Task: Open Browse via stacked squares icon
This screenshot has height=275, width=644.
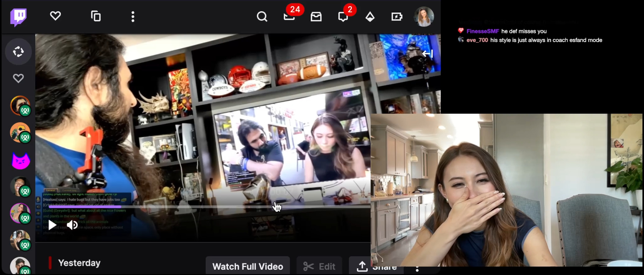Action: pos(96,16)
